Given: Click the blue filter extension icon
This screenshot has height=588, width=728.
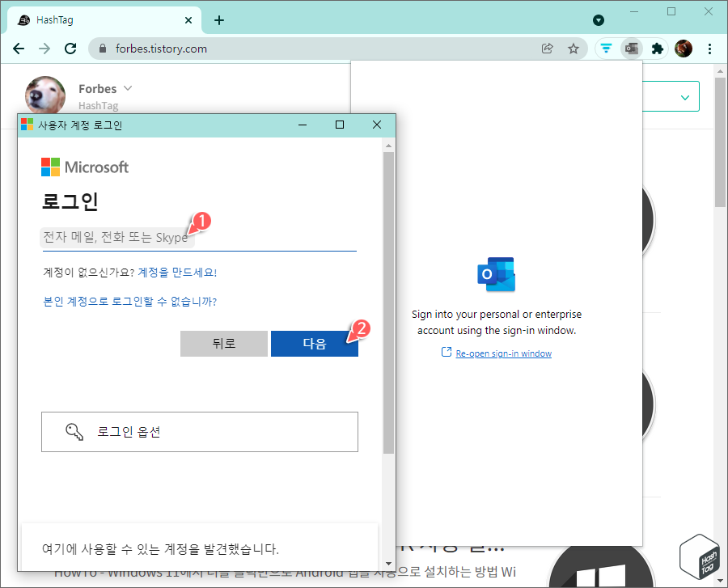Looking at the screenshot, I should 606,49.
